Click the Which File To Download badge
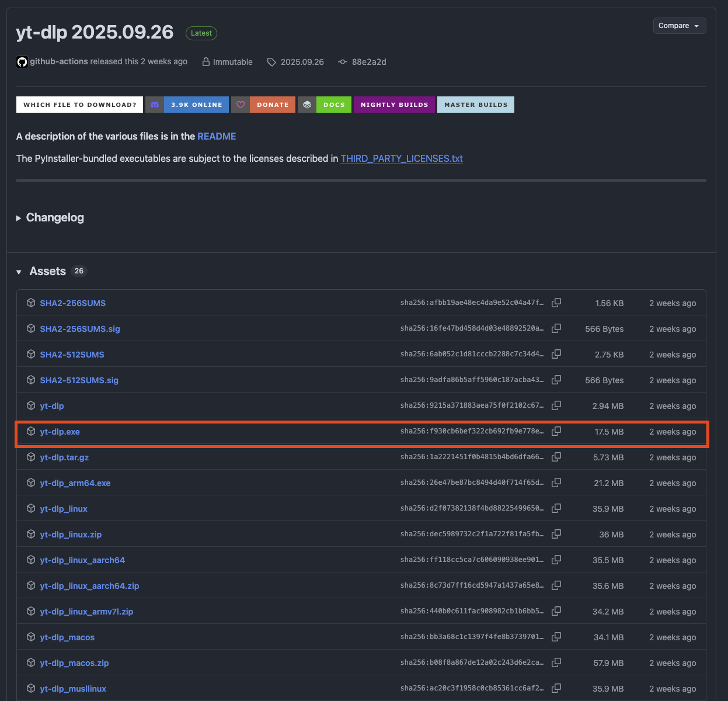The width and height of the screenshot is (728, 701). click(x=80, y=105)
